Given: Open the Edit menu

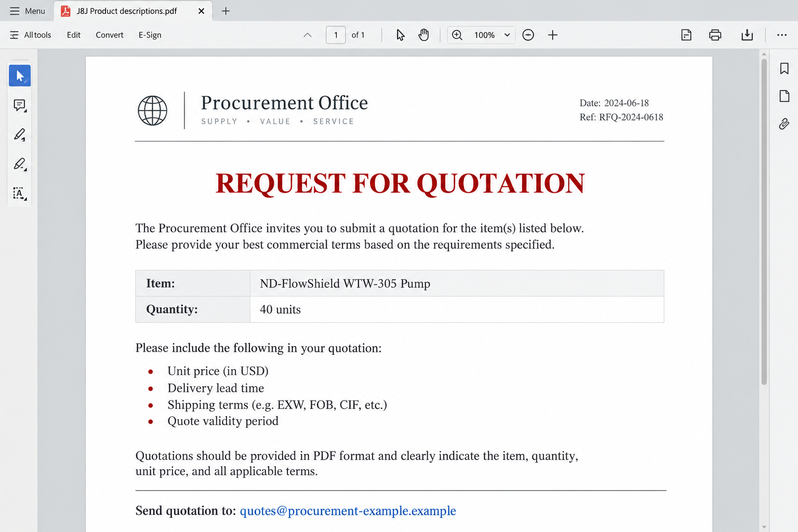Looking at the screenshot, I should coord(74,35).
